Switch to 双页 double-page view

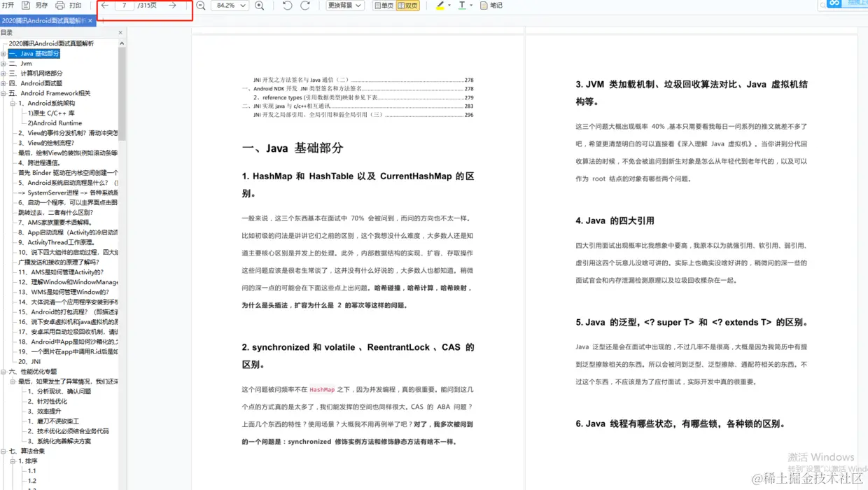(x=407, y=6)
